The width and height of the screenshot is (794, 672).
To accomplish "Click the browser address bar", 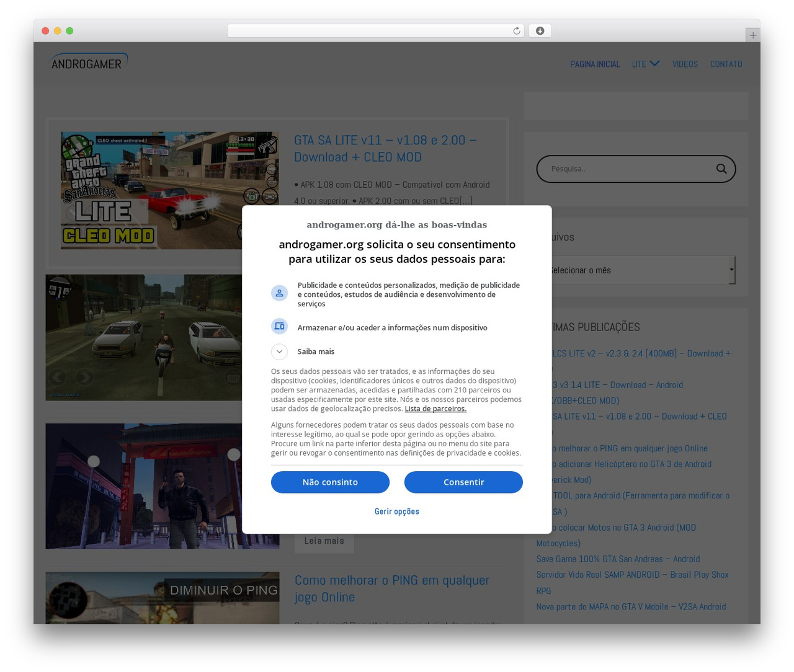I will point(375,31).
